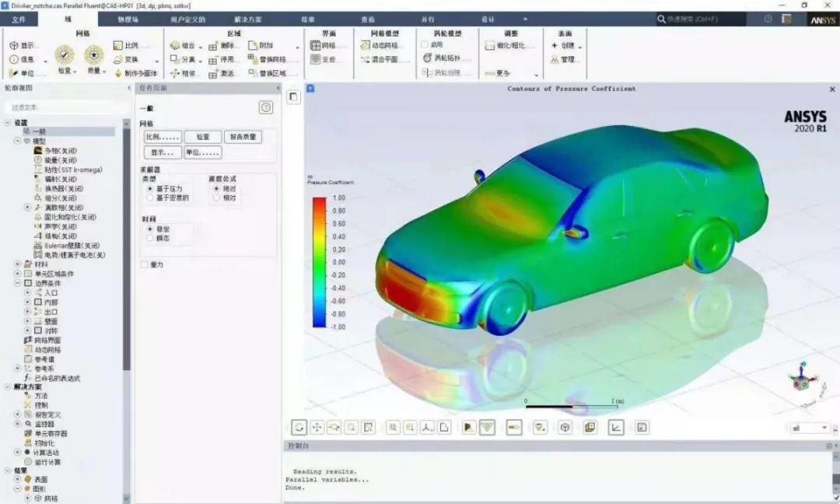Click the 过滤文本 filter text field
The width and height of the screenshot is (840, 504).
pyautogui.click(x=65, y=107)
